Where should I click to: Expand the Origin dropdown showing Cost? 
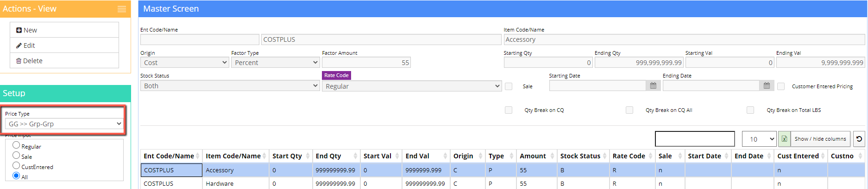tap(185, 63)
